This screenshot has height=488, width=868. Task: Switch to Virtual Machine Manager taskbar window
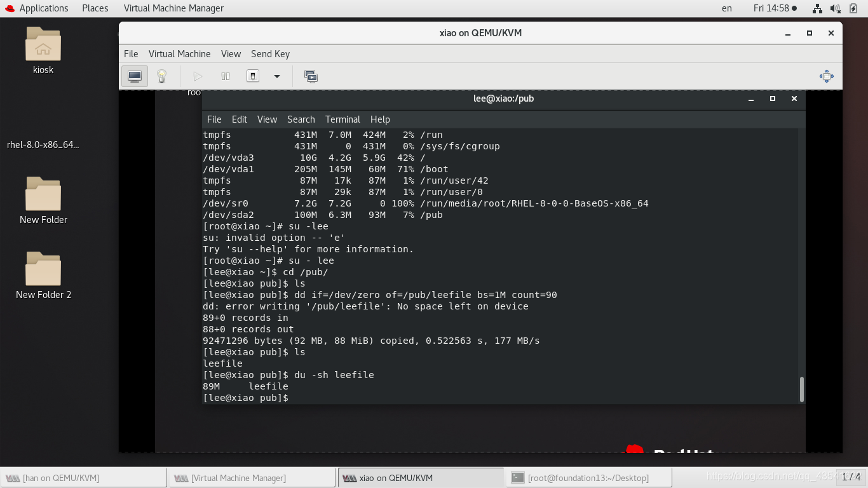coord(252,478)
